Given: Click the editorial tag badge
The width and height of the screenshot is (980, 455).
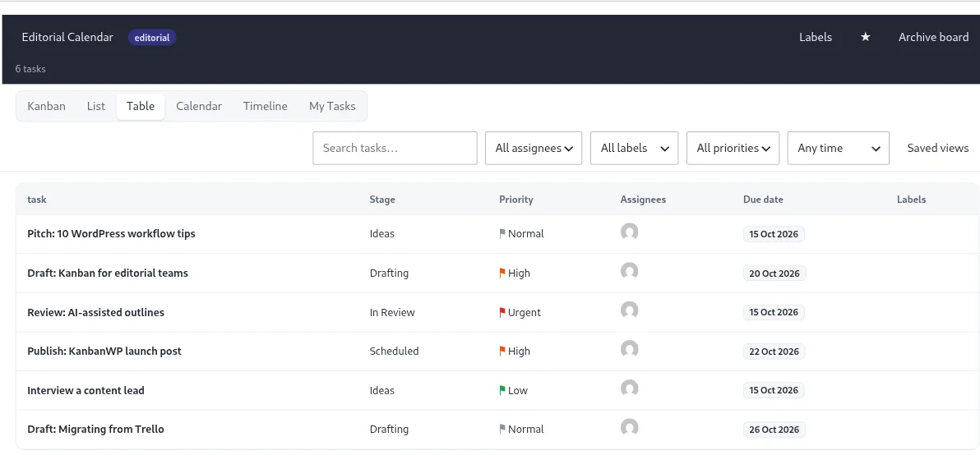Looking at the screenshot, I should [152, 38].
